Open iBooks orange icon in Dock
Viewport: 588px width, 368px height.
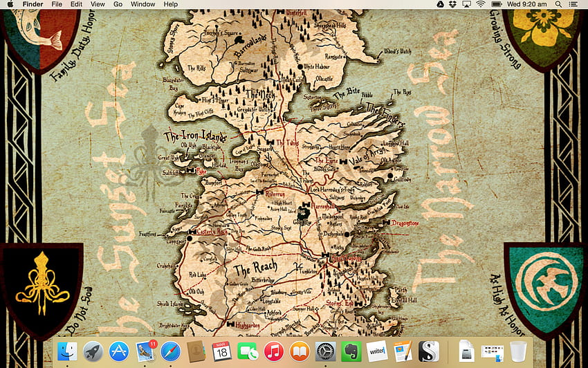300,352
